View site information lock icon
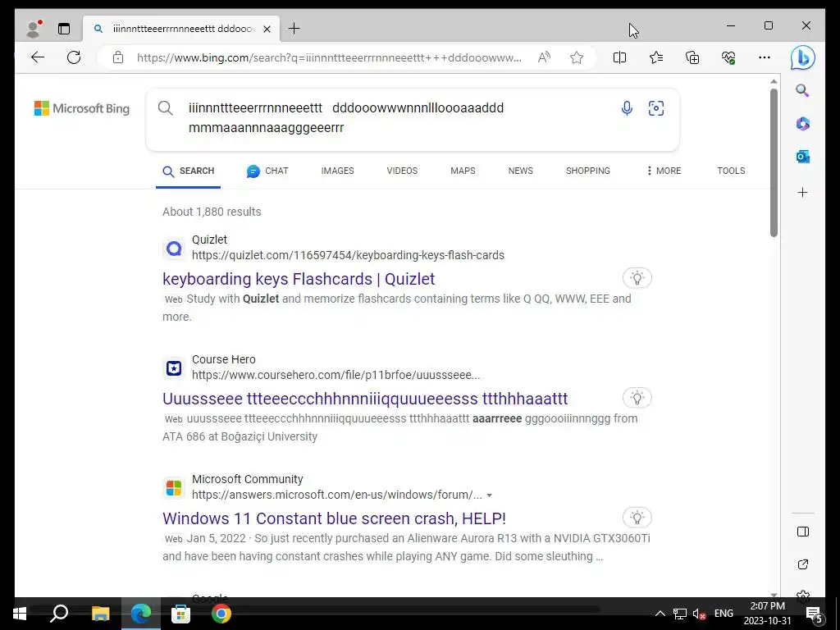Image resolution: width=840 pixels, height=630 pixels. 118,57
